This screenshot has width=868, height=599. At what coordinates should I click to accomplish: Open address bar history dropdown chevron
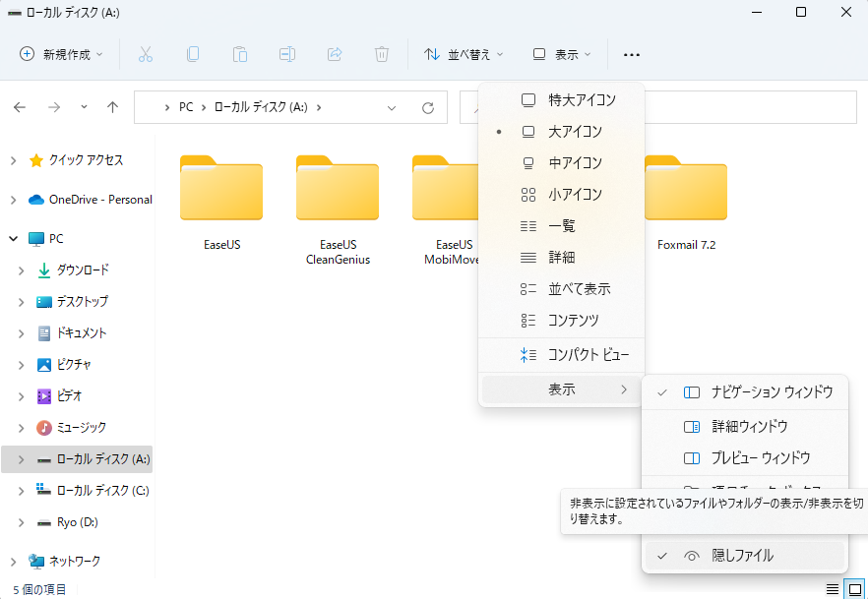tap(392, 107)
